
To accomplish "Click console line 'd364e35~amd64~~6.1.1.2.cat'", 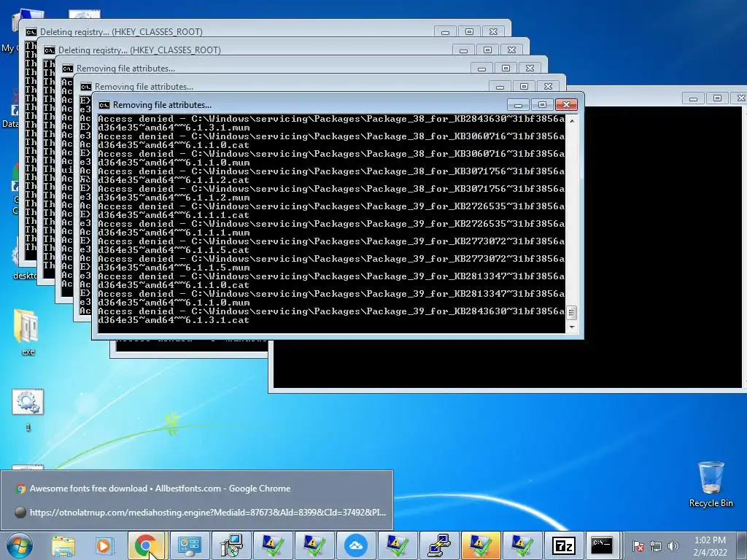I will pos(174,180).
